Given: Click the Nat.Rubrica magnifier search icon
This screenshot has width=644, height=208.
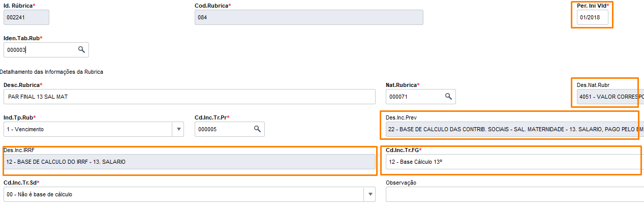Looking at the screenshot, I should tap(448, 97).
